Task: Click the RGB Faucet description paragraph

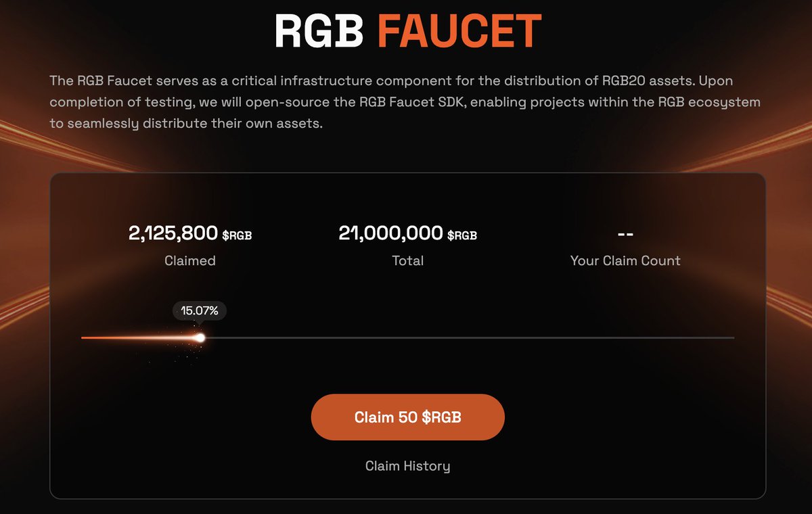Action: (x=405, y=103)
